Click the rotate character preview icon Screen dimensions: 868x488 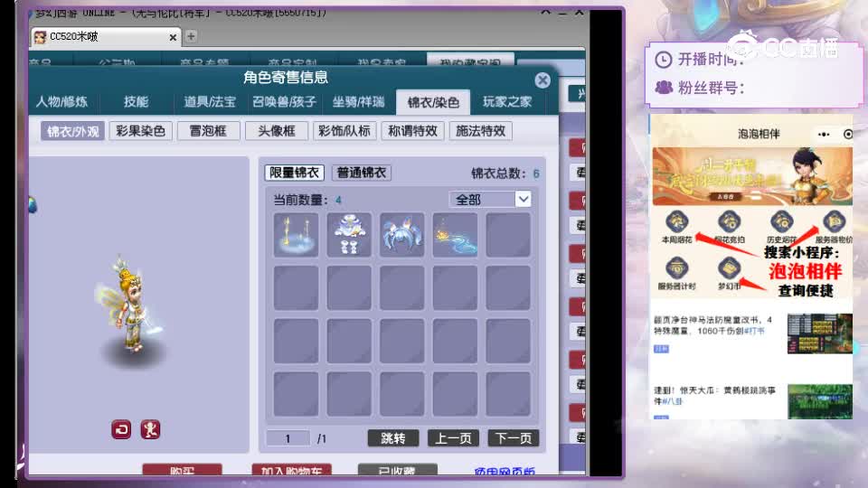pos(121,429)
